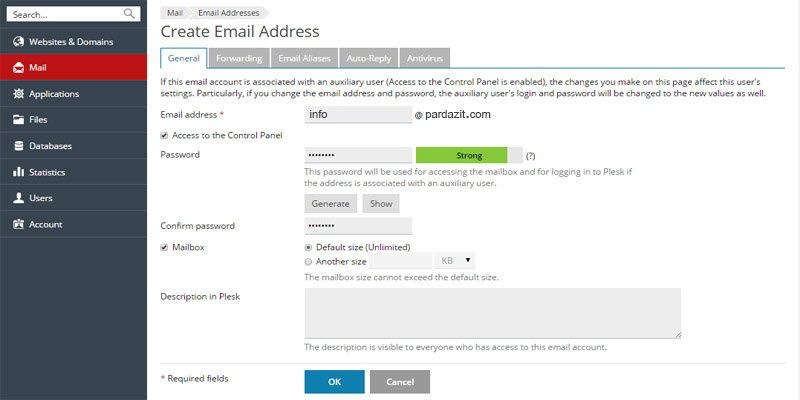800x400 pixels.
Task: Open Websites & Domains globe icon
Action: coord(18,42)
